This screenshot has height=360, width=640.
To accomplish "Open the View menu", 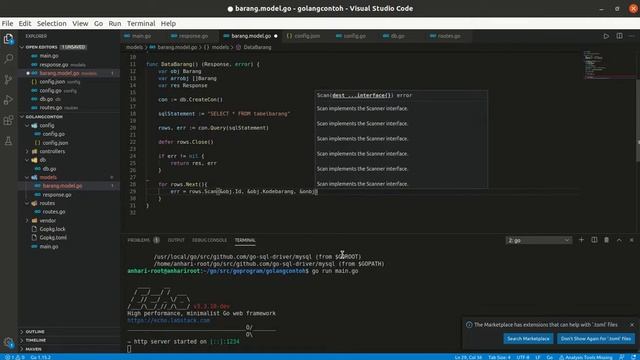I will click(x=80, y=23).
